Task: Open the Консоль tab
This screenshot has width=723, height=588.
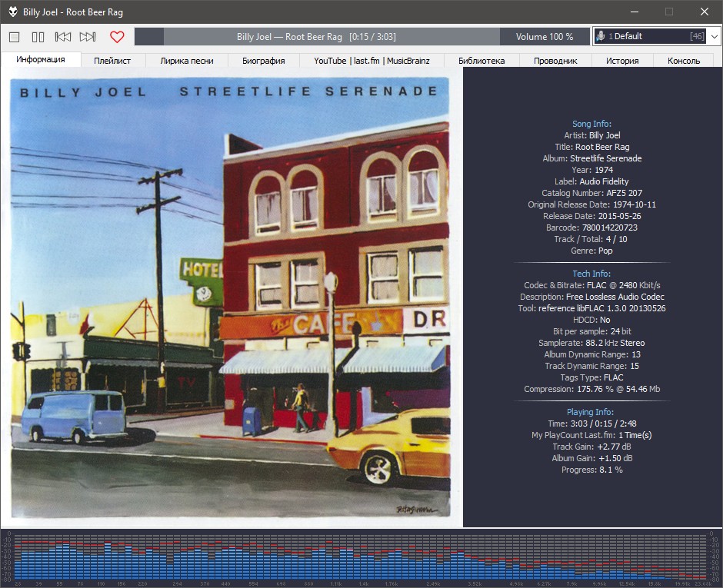Action: (684, 61)
